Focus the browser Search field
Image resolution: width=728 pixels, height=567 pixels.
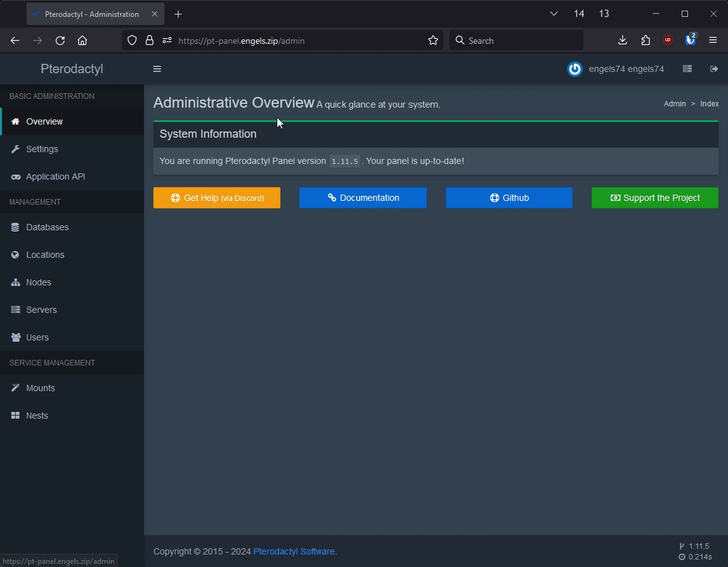pyautogui.click(x=516, y=41)
